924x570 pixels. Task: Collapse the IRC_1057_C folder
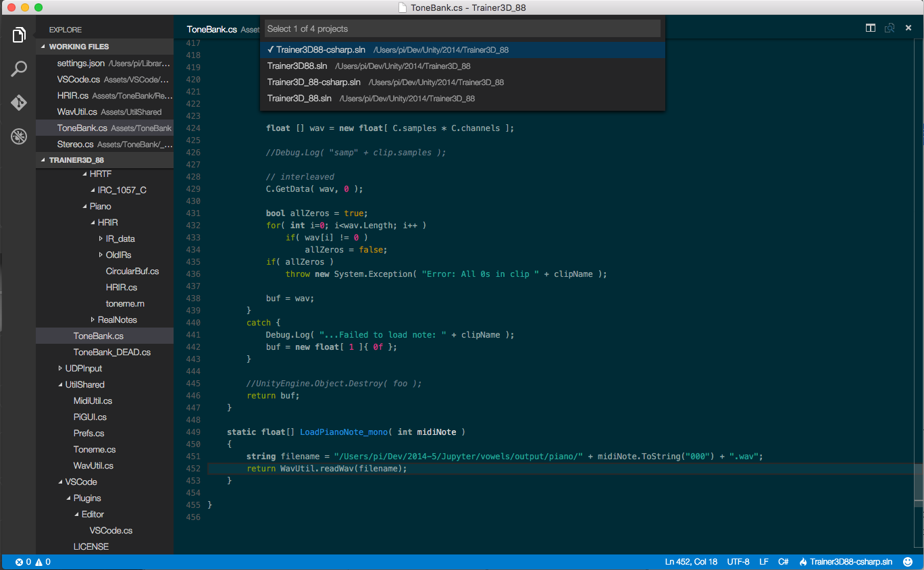[x=93, y=190]
